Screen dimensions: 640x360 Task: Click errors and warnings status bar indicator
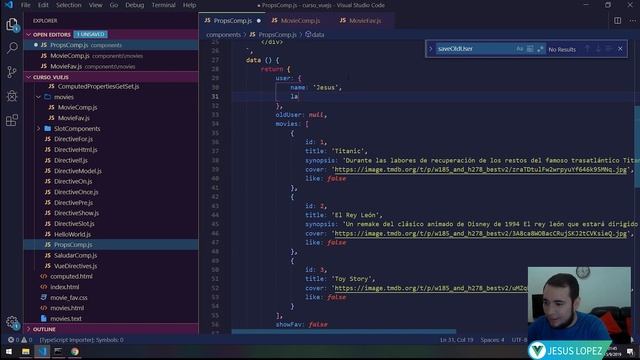[20, 340]
